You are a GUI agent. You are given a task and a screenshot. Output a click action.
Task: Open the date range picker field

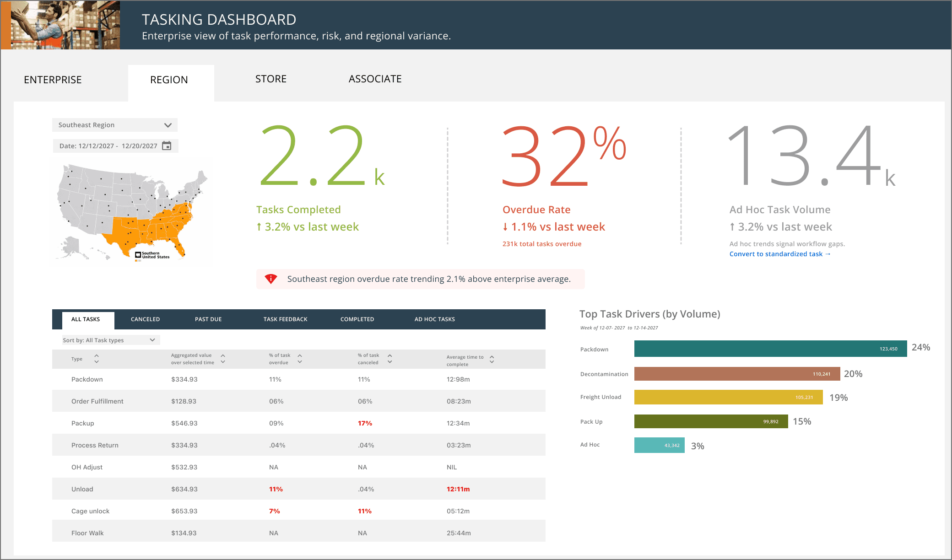(x=108, y=146)
